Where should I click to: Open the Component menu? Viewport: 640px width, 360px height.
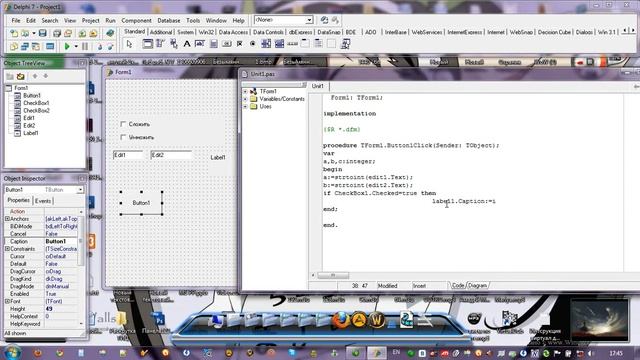coord(136,20)
